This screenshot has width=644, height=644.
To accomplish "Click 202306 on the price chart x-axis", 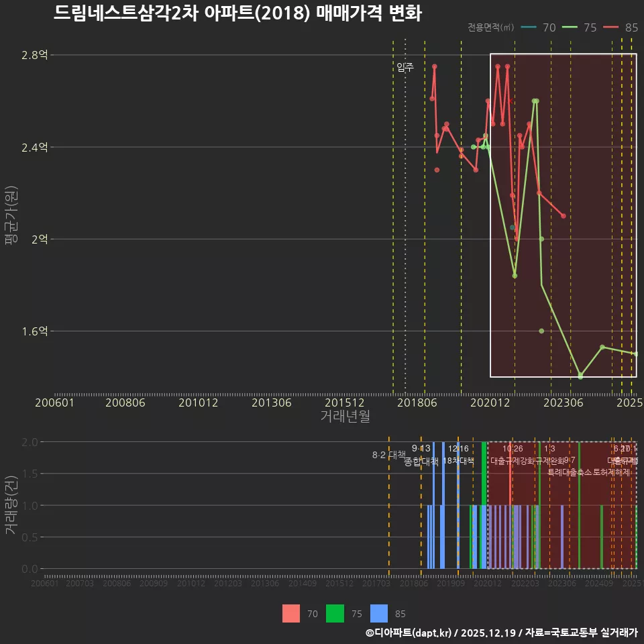I will pos(563,402).
